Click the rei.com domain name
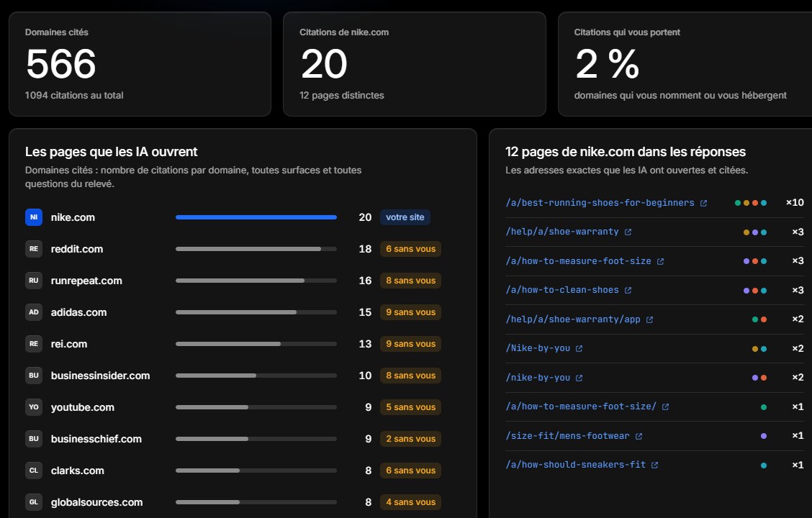The width and height of the screenshot is (812, 518). pos(69,344)
